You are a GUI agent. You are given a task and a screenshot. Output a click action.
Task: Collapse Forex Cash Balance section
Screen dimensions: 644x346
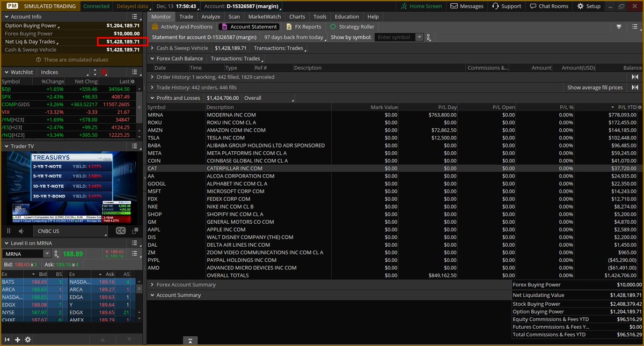point(152,58)
